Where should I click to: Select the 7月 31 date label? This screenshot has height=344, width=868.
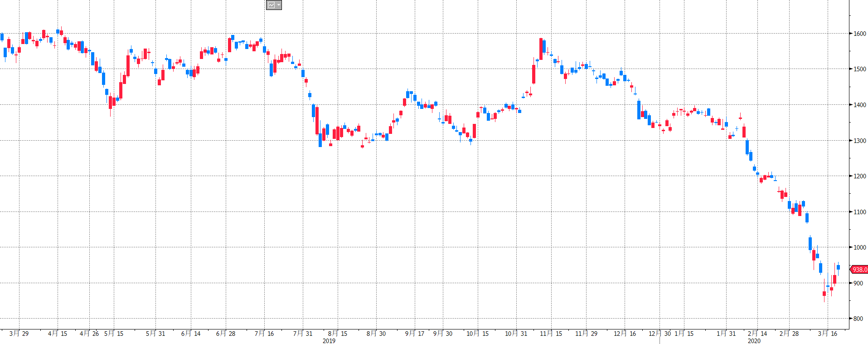pos(303,334)
